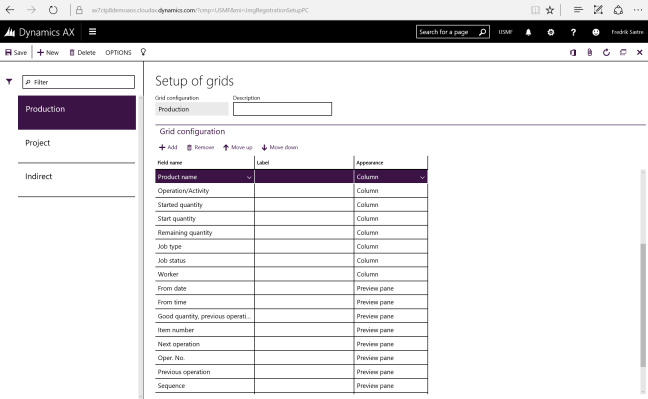Add page to favorites star
Viewport: 648px width, 399px height.
pos(550,10)
